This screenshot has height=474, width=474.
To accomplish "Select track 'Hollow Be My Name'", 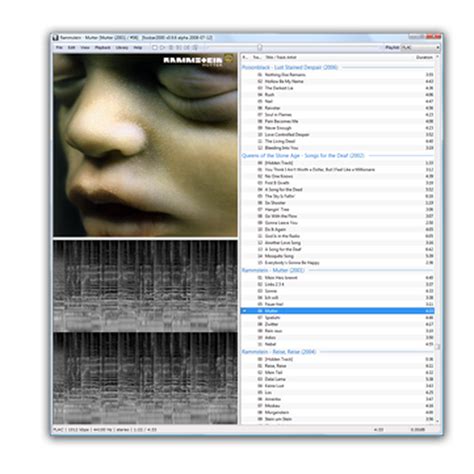I will tap(337, 81).
